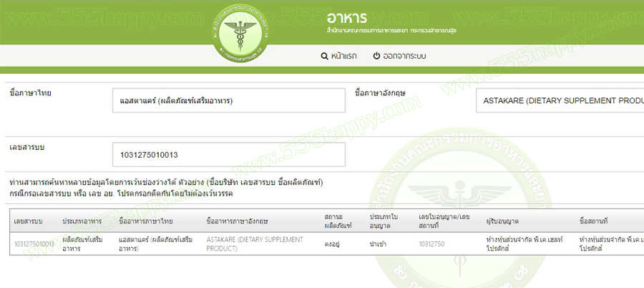
Task: Click status cell คงอยู่
Action: click(331, 244)
